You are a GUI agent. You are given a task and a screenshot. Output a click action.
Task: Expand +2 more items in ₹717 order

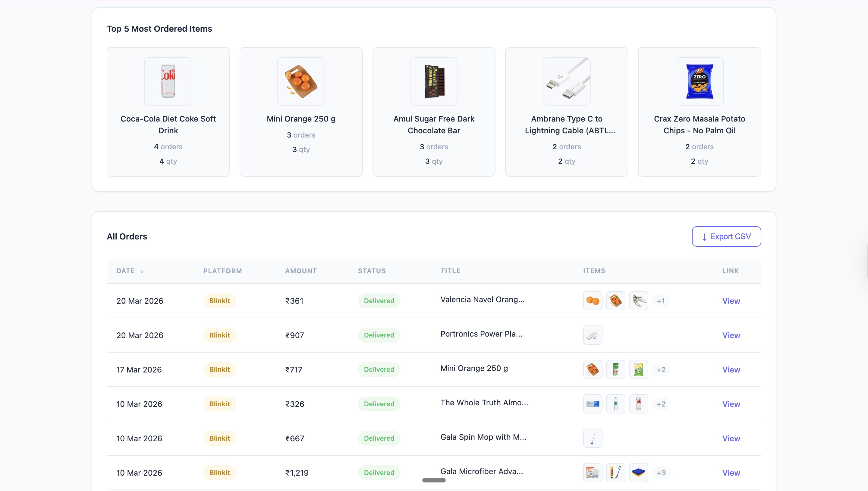(661, 369)
